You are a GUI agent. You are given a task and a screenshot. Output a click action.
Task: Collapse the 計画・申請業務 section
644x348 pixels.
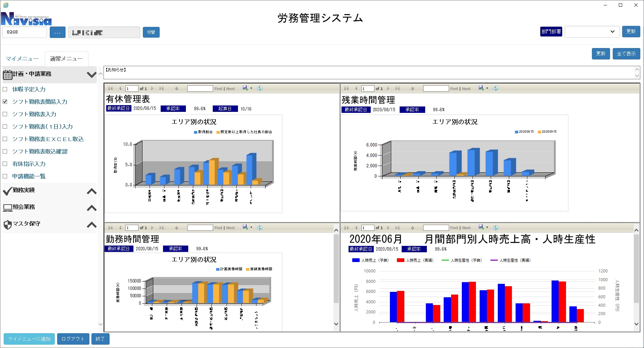(x=91, y=75)
